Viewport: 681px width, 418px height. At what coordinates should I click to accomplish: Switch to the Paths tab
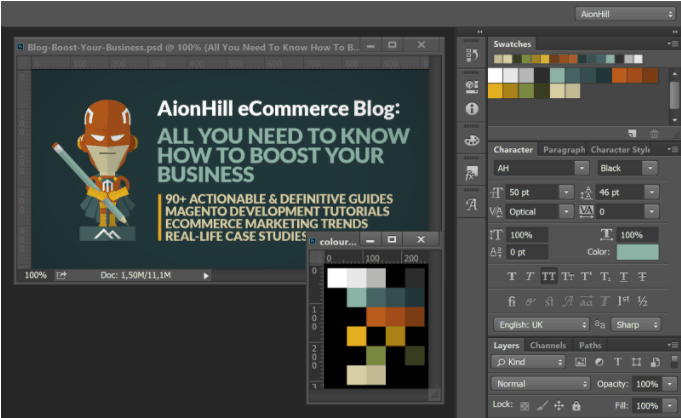(x=590, y=345)
